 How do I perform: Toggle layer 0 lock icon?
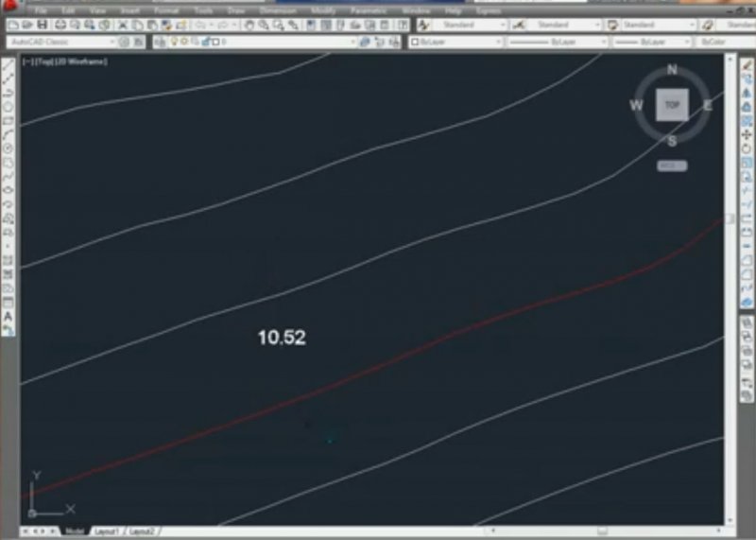click(206, 42)
